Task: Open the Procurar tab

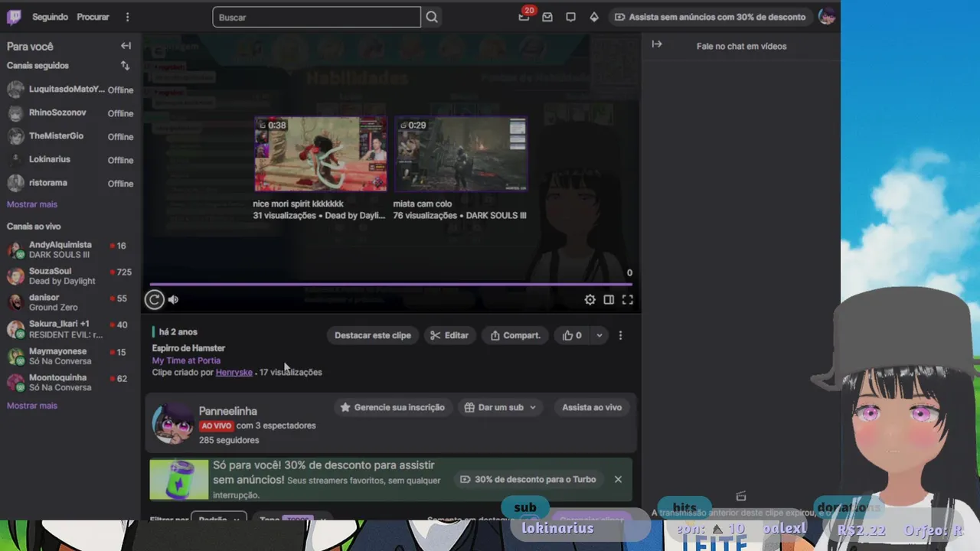Action: click(x=93, y=17)
